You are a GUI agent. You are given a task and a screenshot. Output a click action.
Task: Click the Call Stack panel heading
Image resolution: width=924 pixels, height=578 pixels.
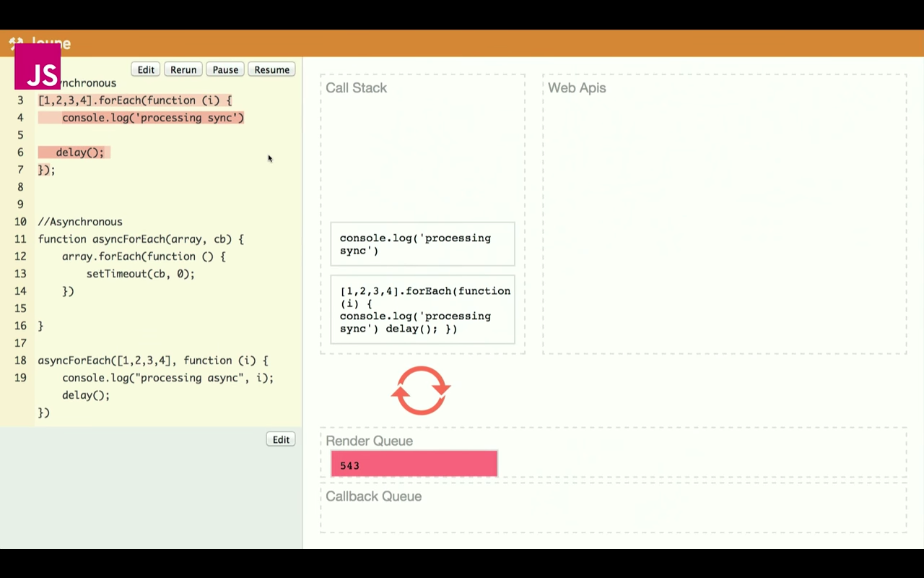click(x=356, y=88)
